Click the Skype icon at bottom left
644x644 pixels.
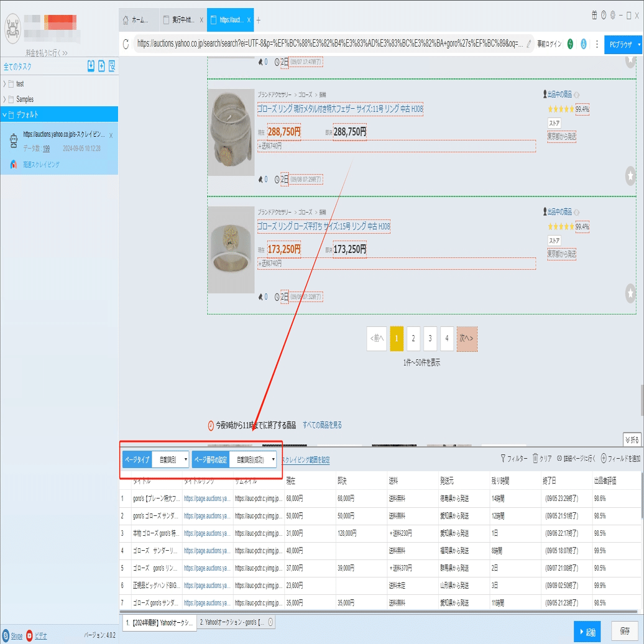pos(6,635)
